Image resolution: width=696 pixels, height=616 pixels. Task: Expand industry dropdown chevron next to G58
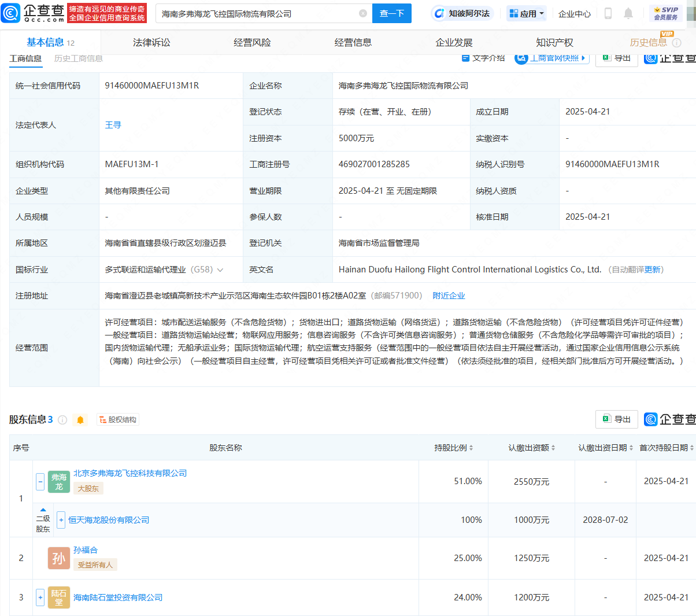click(x=220, y=270)
